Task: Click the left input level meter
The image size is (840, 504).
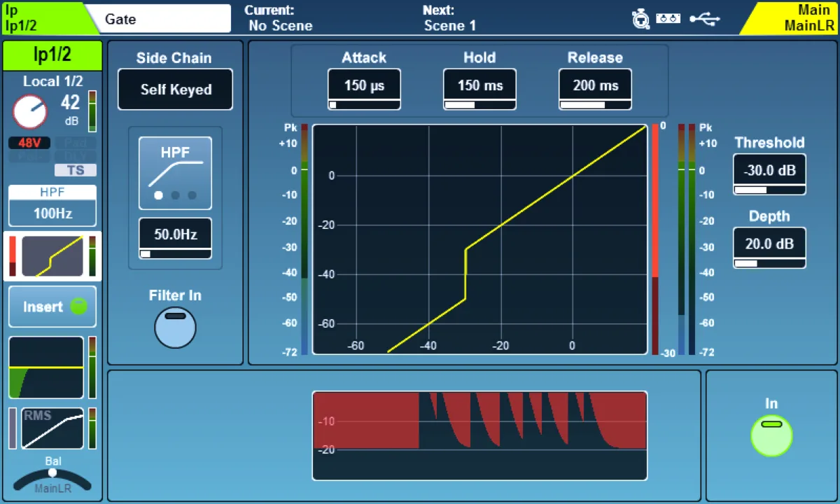Action: pyautogui.click(x=304, y=239)
